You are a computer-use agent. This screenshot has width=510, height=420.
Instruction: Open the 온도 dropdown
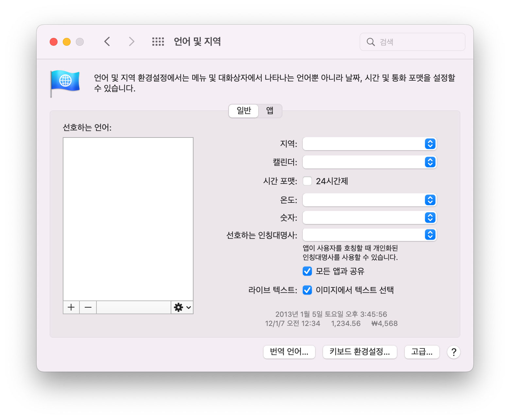tap(370, 200)
